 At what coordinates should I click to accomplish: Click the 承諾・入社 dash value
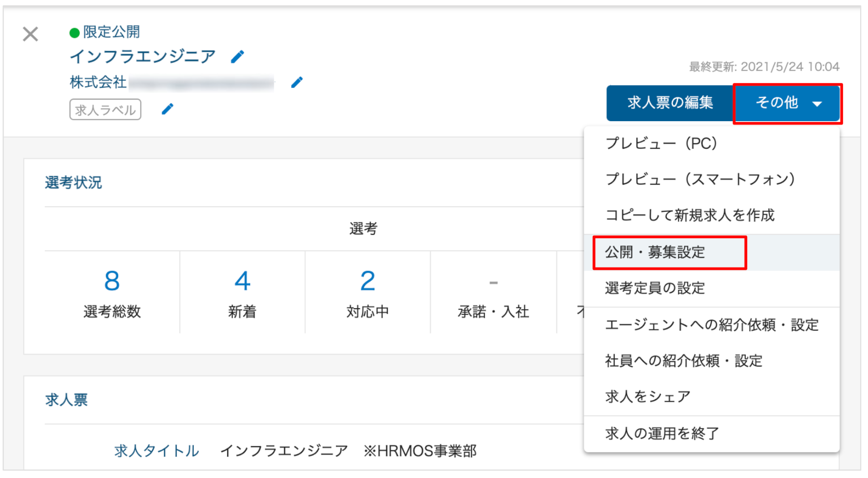tap(493, 282)
